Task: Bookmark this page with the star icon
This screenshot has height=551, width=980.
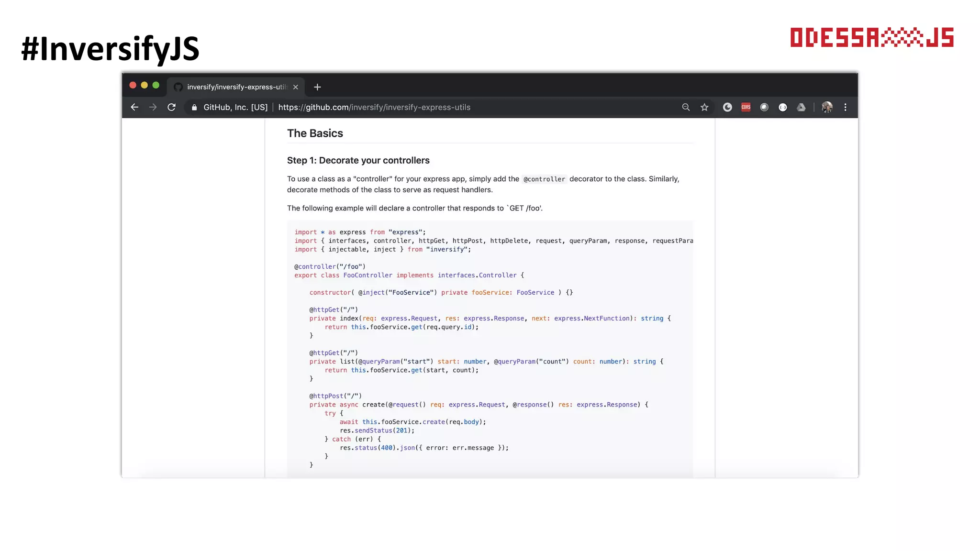Action: click(704, 107)
